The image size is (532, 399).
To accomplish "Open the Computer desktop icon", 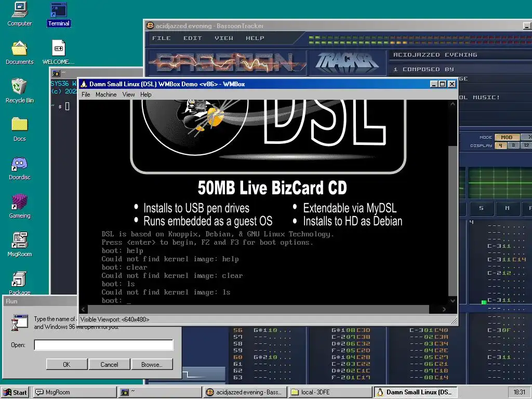I will [x=19, y=14].
